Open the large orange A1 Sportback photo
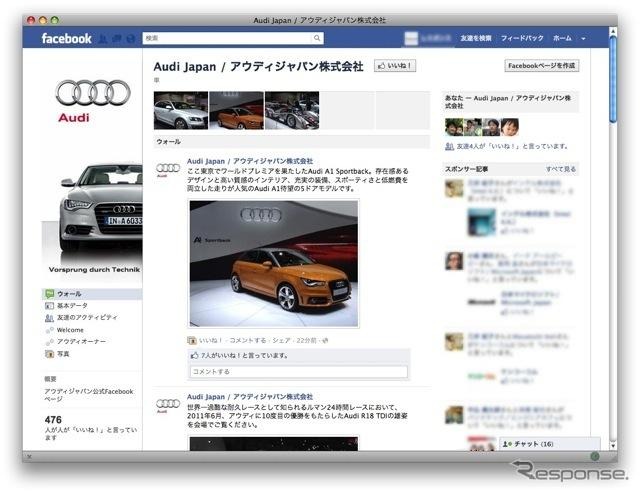 coord(273,264)
